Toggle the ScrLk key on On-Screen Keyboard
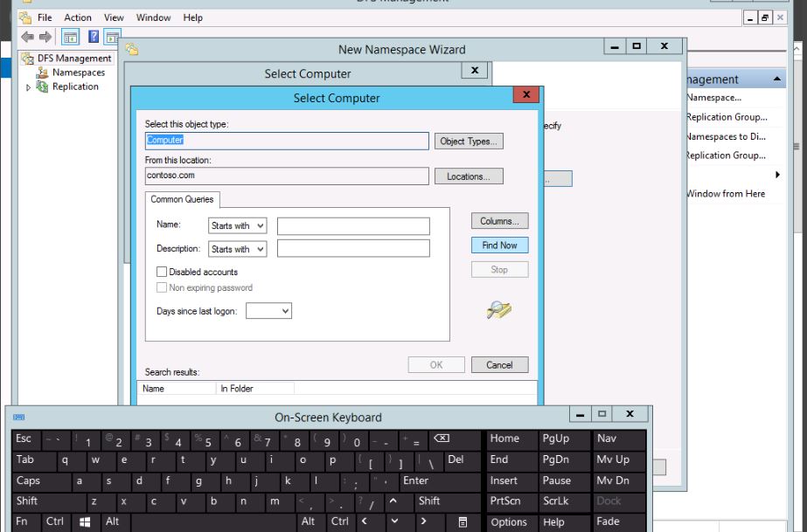 (x=564, y=501)
